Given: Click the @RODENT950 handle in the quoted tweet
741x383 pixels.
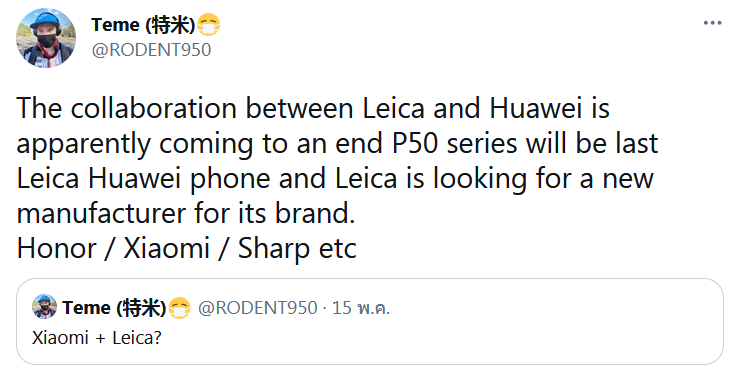Looking at the screenshot, I should [258, 308].
